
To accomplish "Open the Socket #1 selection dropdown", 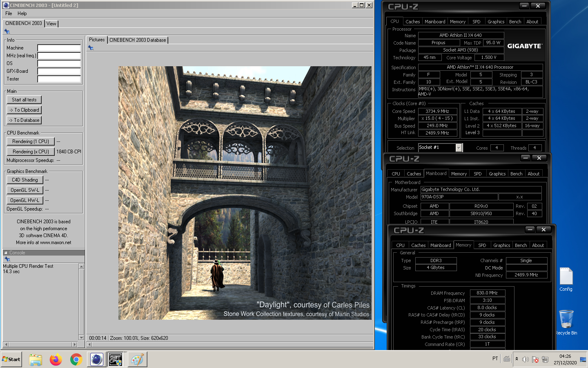I will tap(459, 148).
